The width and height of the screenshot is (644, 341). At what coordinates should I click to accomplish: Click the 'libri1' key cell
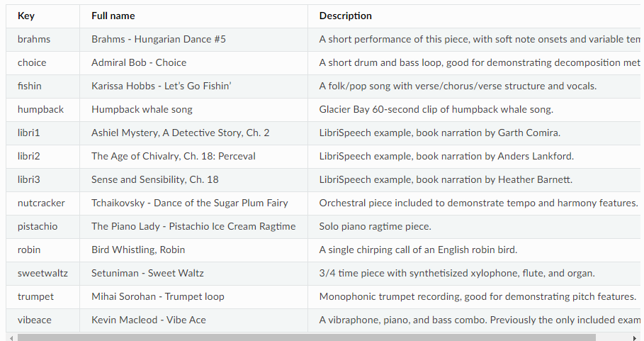click(43, 133)
